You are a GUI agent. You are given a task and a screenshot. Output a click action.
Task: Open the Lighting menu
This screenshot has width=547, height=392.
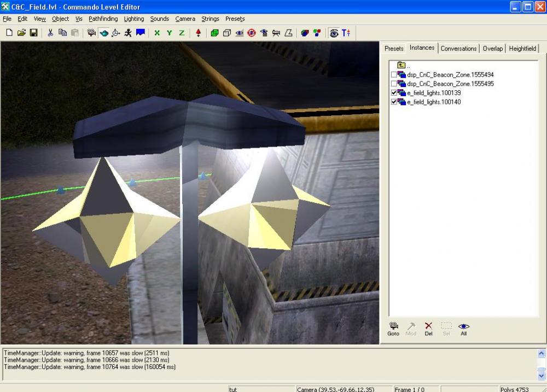point(133,19)
